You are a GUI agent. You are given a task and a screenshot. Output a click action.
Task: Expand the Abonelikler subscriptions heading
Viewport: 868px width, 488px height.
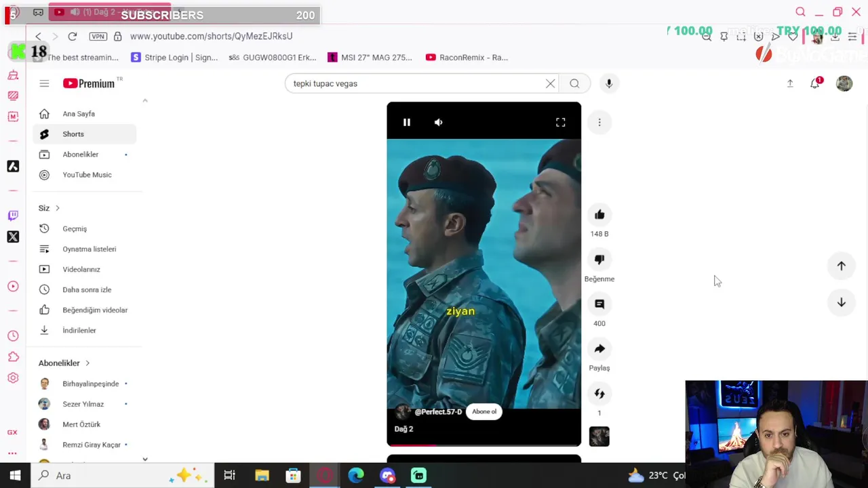click(x=64, y=363)
